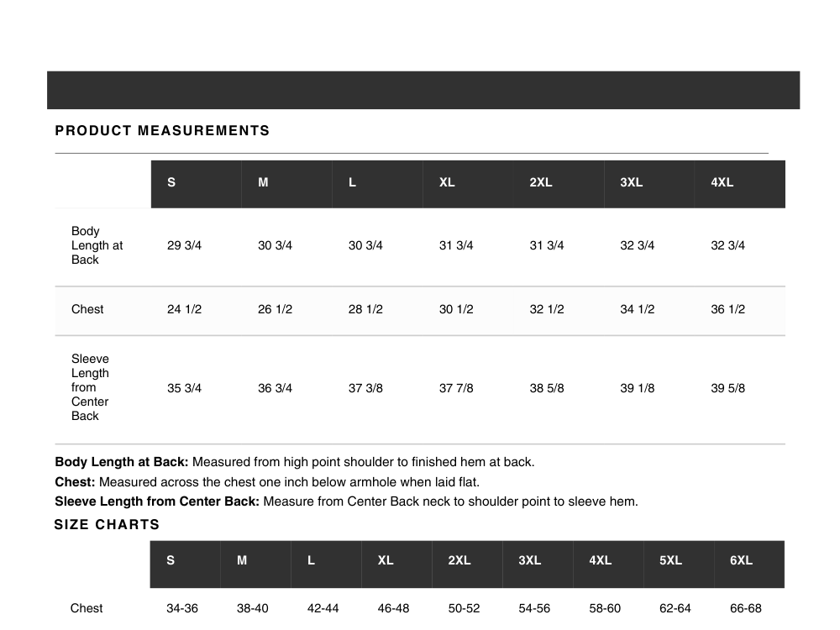The width and height of the screenshot is (840, 630).
Task: Click the 6XL column header in Size Charts
Action: (741, 560)
